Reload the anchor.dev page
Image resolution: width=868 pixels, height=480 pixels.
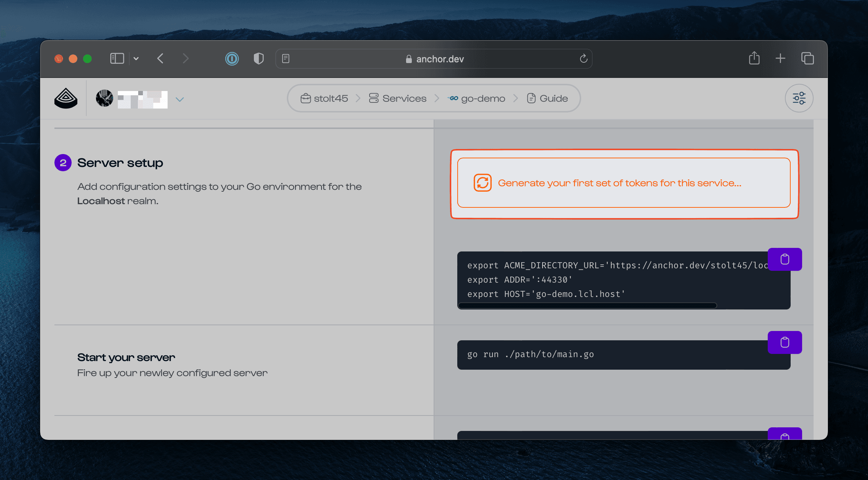[x=584, y=59]
